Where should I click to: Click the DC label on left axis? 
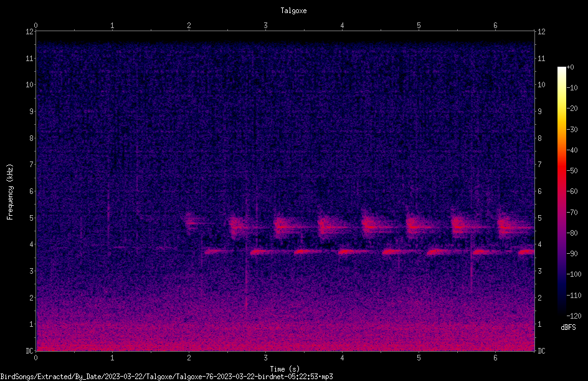tap(30, 350)
